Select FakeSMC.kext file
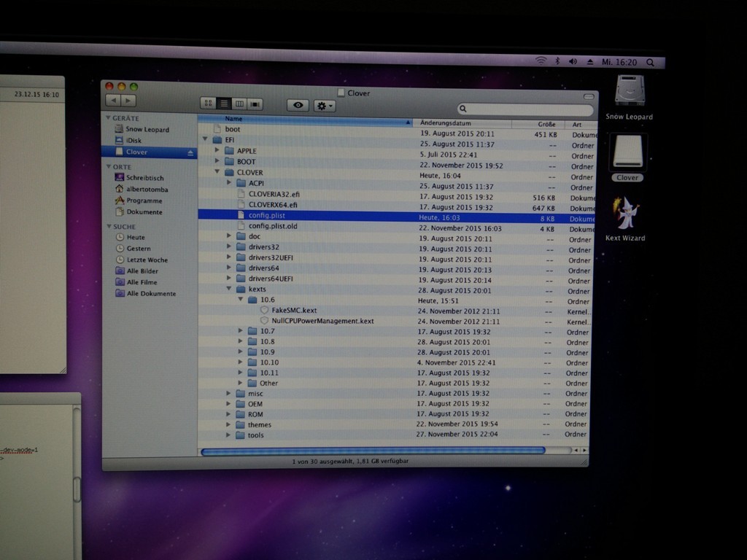The width and height of the screenshot is (747, 560). pos(293,310)
